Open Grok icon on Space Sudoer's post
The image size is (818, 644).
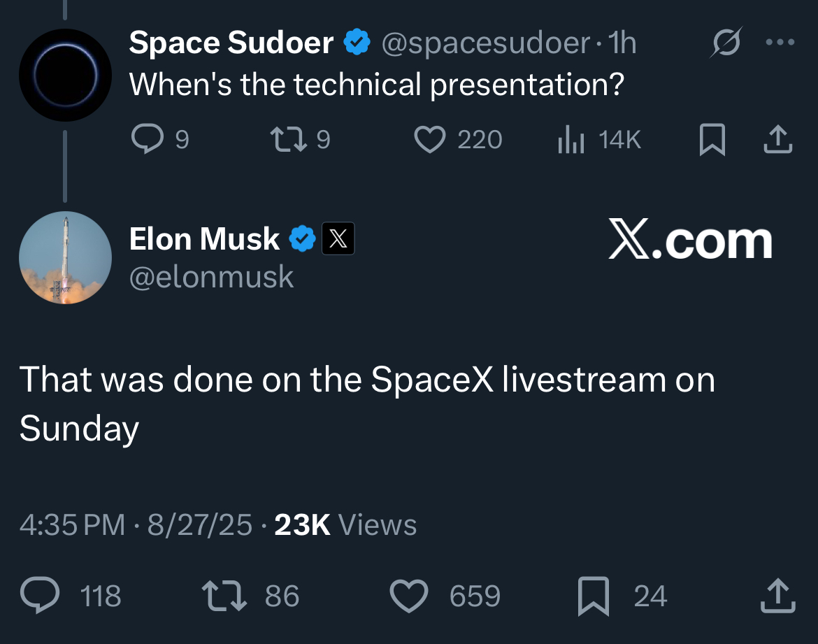(x=726, y=42)
